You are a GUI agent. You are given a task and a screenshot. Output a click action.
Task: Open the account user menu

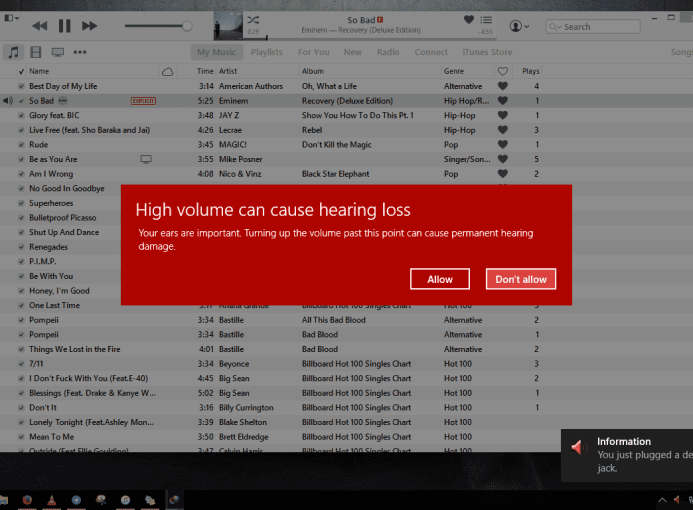[519, 26]
